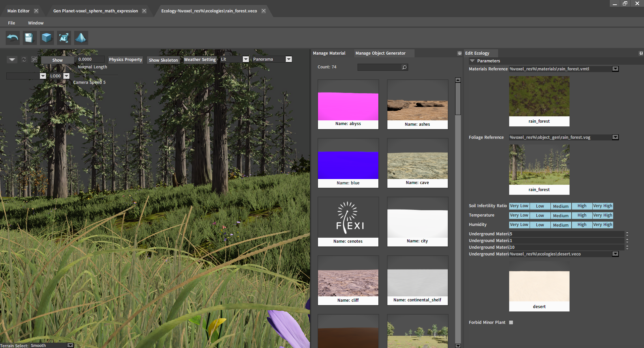Click the Camera Speed slider handle
The image size is (644, 348).
tap(85, 76)
